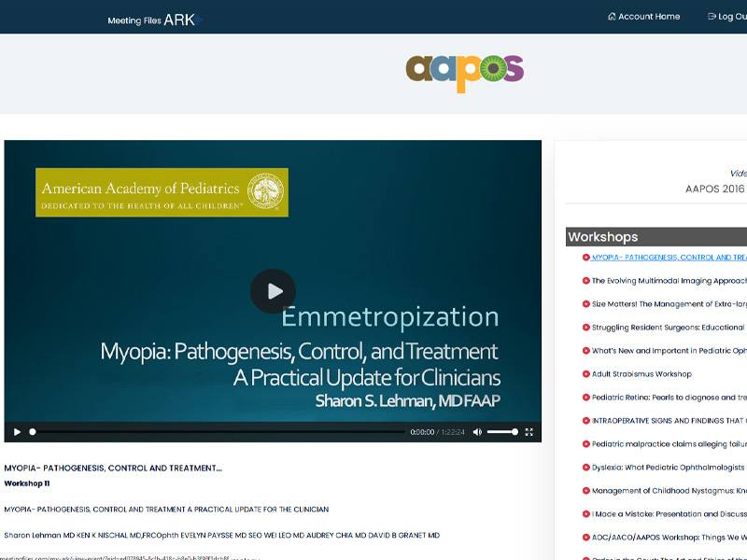747x560 pixels.
Task: Click the video progress seek bar
Action: click(x=218, y=432)
